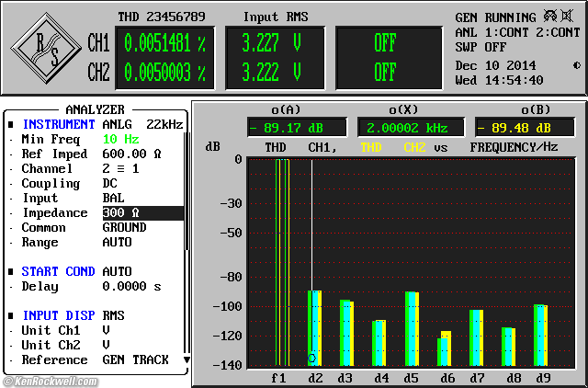Click the CH1 THD reading 0.0051481 %
Image resolution: width=588 pixels, height=388 pixels.
[164, 43]
